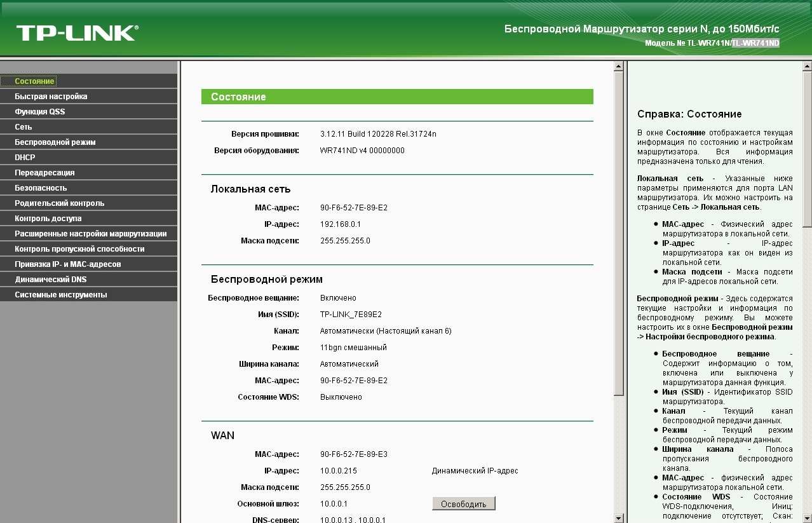This screenshot has height=523, width=812.
Task: Open Системные инструменты menu
Action: (x=61, y=295)
